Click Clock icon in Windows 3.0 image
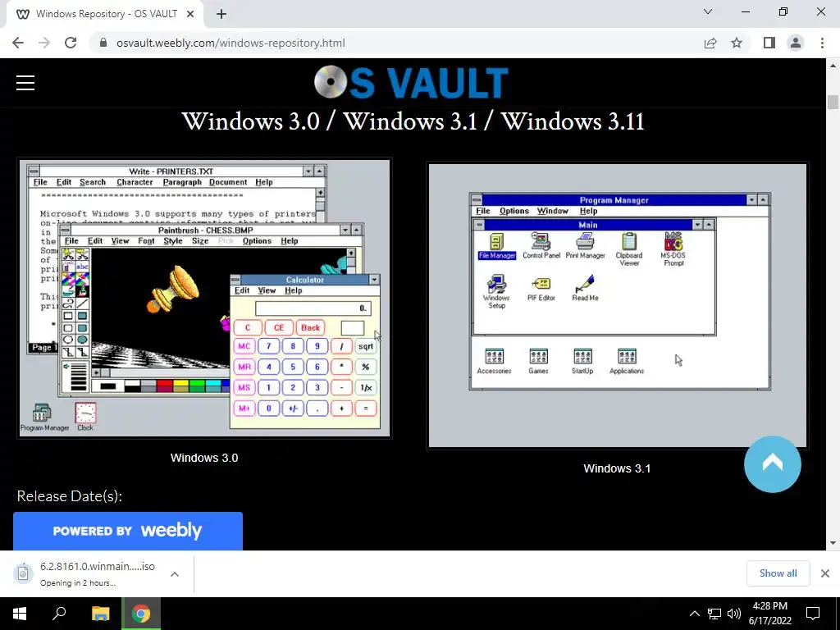Viewport: 840px width, 630px height. pos(85,417)
